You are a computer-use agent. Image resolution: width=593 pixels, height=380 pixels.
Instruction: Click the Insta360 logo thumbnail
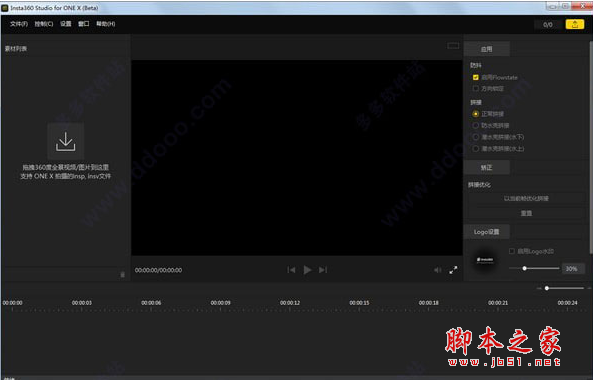pyautogui.click(x=485, y=260)
